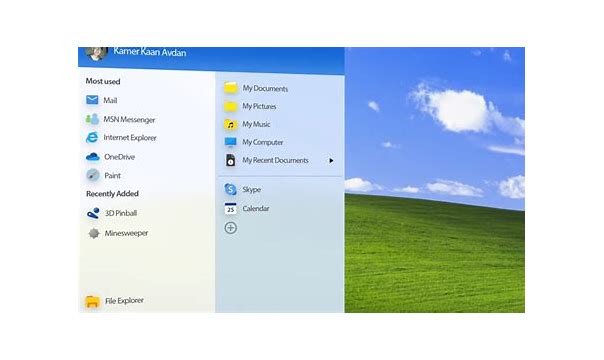Viewport: 604px width, 360px height.
Task: Open the Mail envelope icon
Action: click(92, 100)
